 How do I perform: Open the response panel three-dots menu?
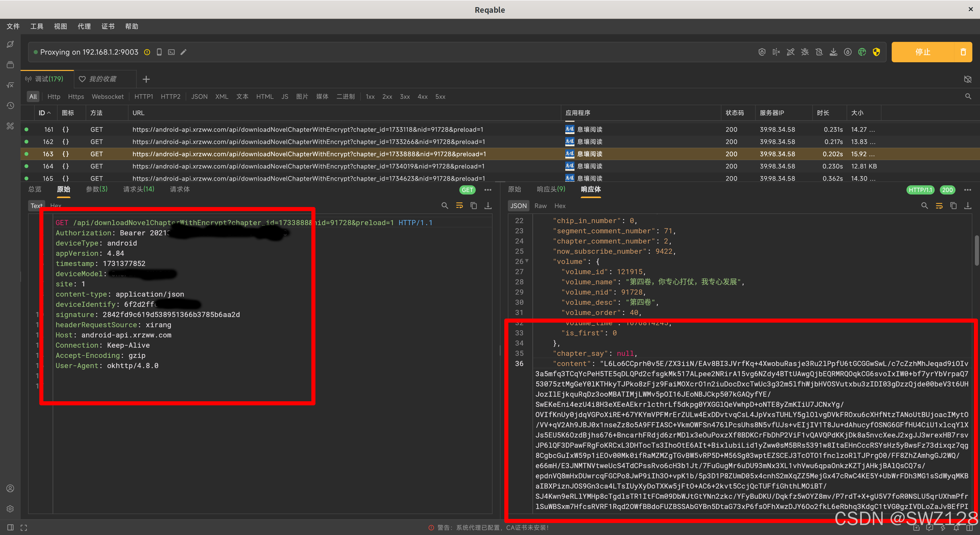pyautogui.click(x=967, y=190)
